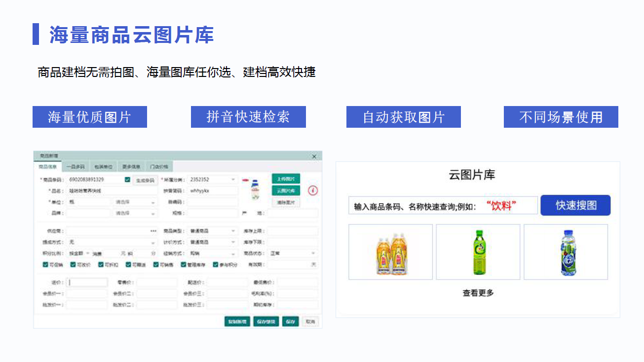
Task: Click the red info icon beside image buttons
Action: 313,190
